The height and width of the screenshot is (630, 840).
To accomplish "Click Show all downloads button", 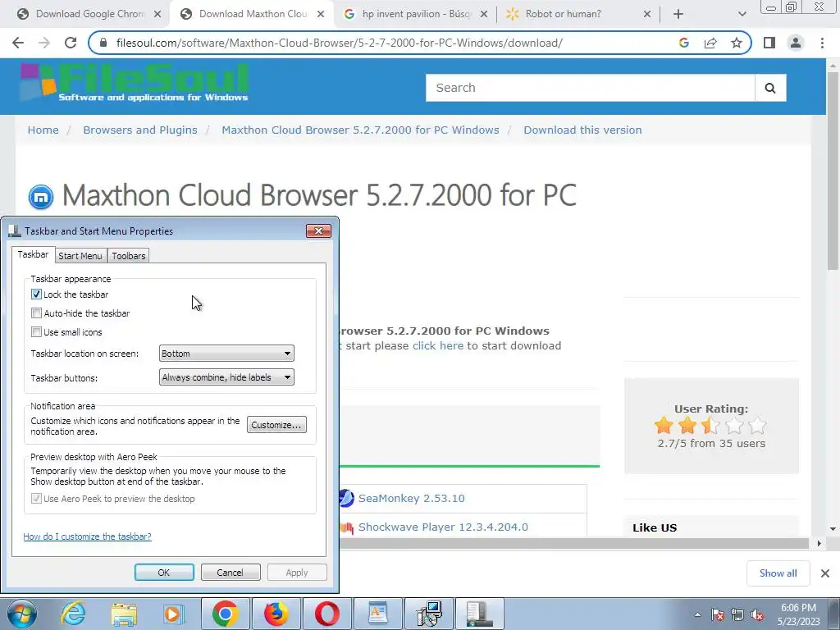I will (x=778, y=573).
